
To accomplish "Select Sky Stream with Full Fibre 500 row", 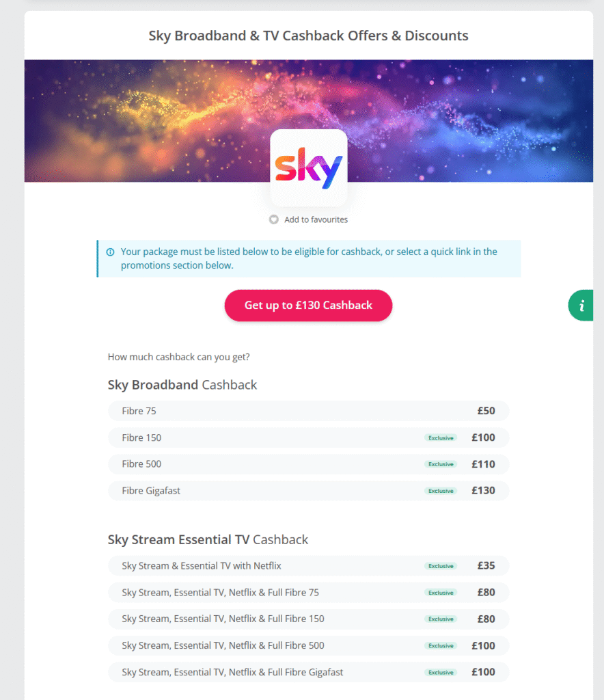I will pos(308,645).
